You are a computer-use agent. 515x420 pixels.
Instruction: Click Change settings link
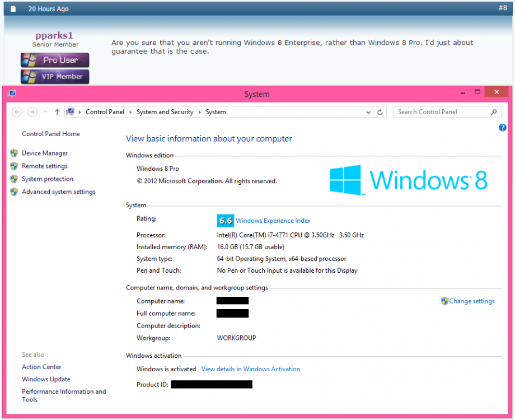pyautogui.click(x=472, y=301)
